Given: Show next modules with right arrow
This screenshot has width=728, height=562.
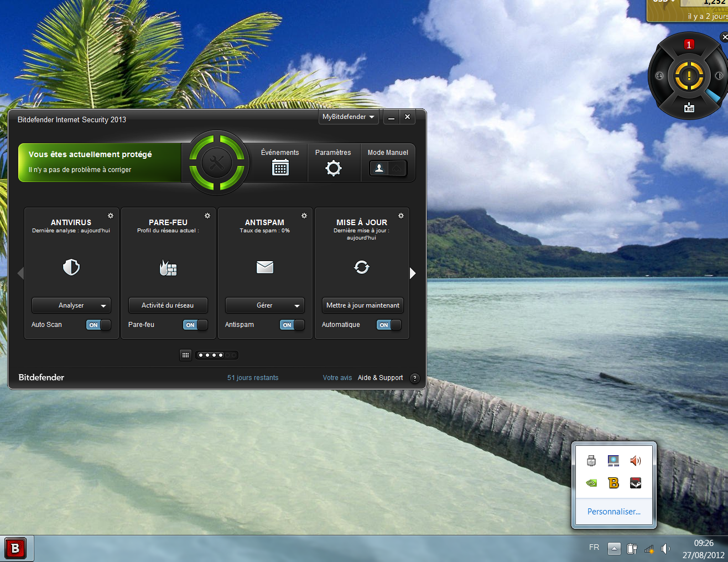Looking at the screenshot, I should [413, 273].
